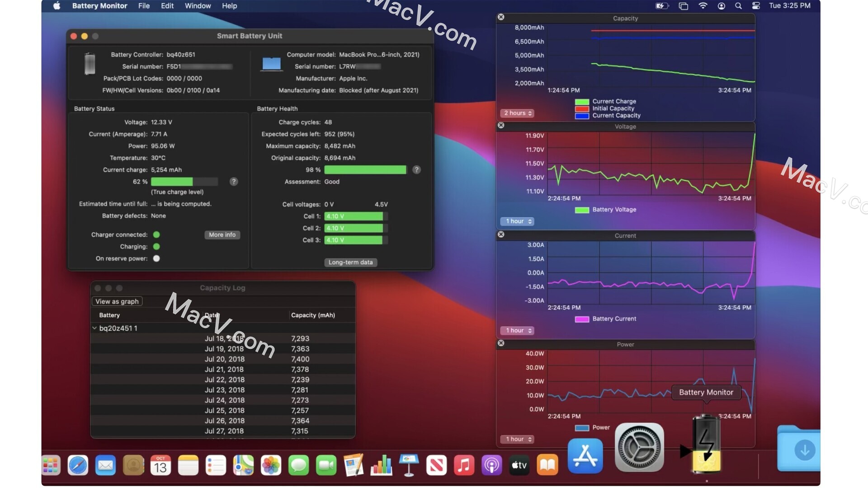The width and height of the screenshot is (868, 488).
Task: Open the Battery Monitor menu
Action: click(x=99, y=6)
